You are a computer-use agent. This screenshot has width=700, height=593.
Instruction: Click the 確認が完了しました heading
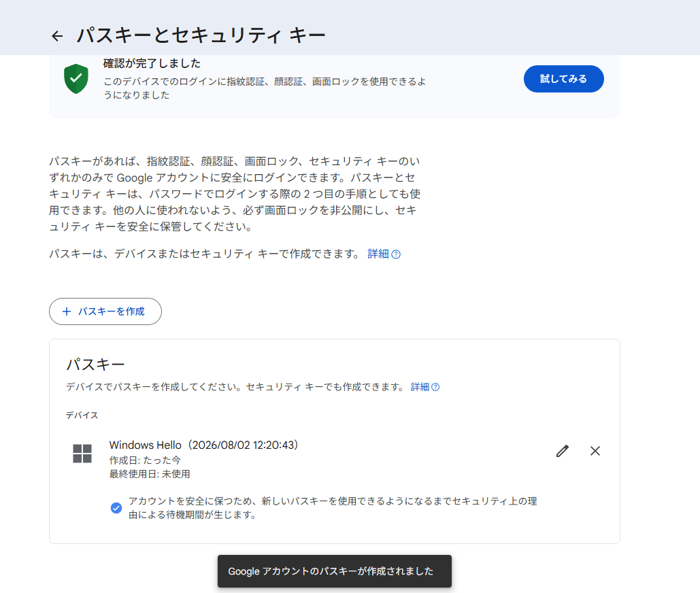(x=152, y=63)
